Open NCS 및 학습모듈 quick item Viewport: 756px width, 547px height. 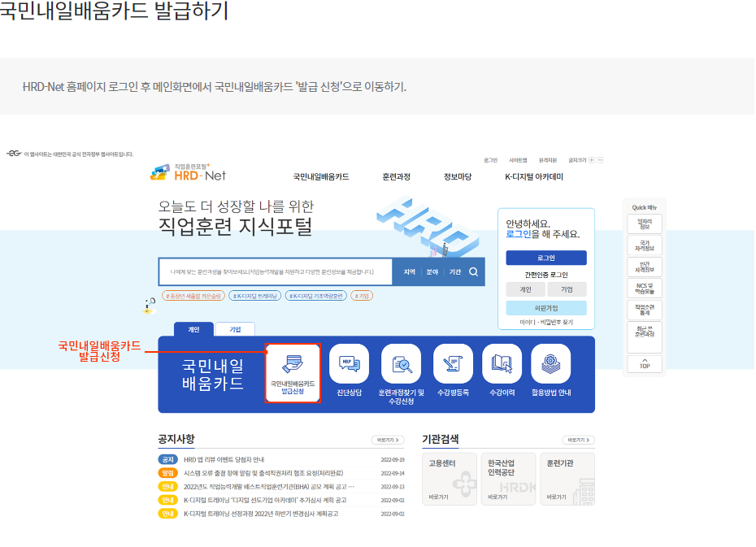(x=645, y=289)
